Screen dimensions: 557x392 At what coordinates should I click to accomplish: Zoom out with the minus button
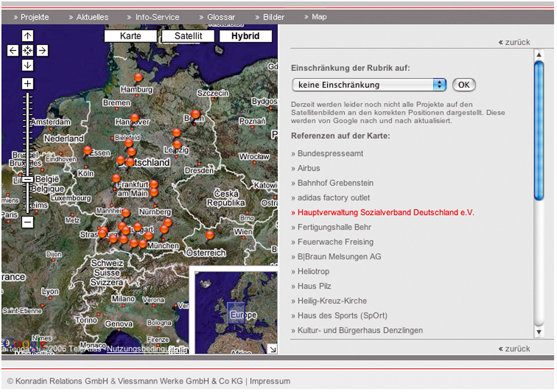point(28,222)
